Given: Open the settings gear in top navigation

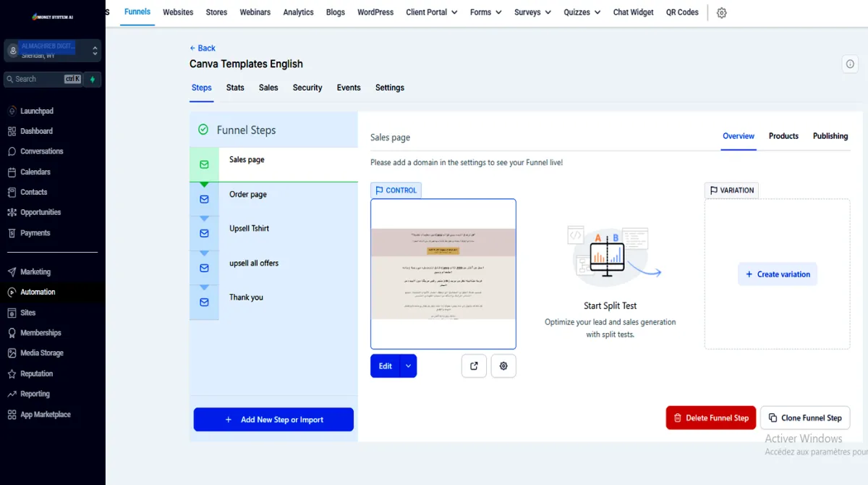Looking at the screenshot, I should coord(721,13).
